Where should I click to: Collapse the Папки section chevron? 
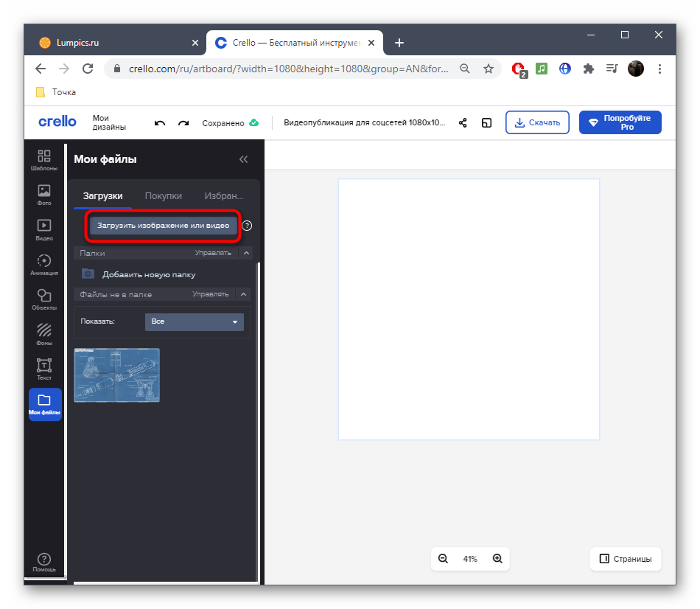tap(246, 253)
